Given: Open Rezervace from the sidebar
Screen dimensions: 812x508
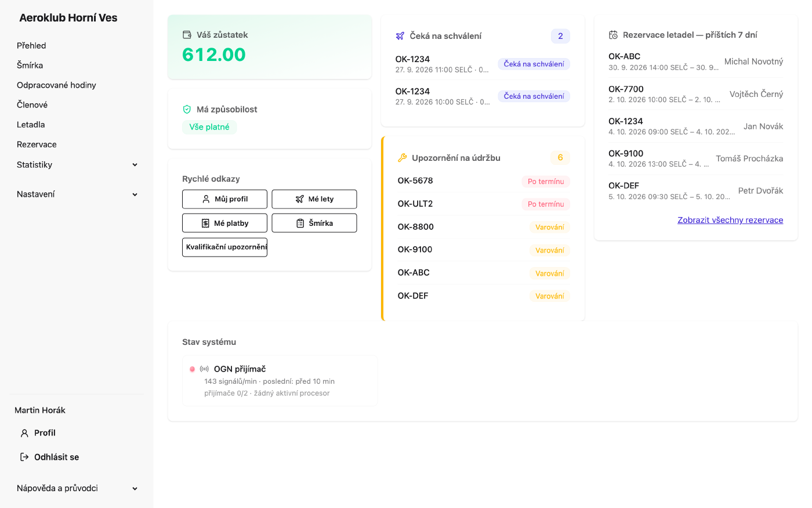Looking at the screenshot, I should coord(37,144).
